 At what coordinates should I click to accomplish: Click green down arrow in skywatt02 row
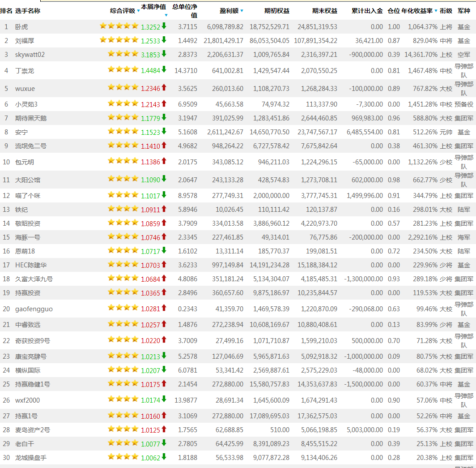(164, 54)
